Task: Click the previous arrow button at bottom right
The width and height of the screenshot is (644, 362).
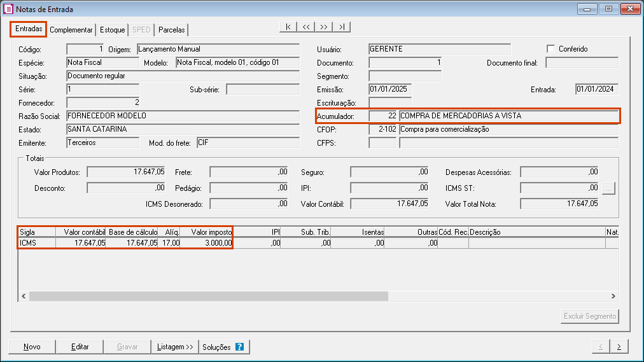Action: click(600, 347)
